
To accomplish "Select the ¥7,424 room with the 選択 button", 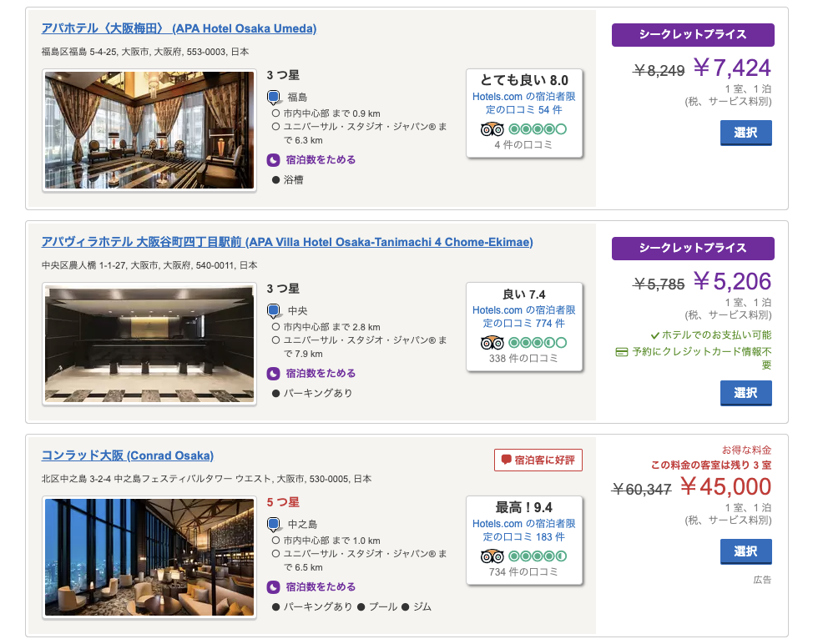I will tap(745, 133).
